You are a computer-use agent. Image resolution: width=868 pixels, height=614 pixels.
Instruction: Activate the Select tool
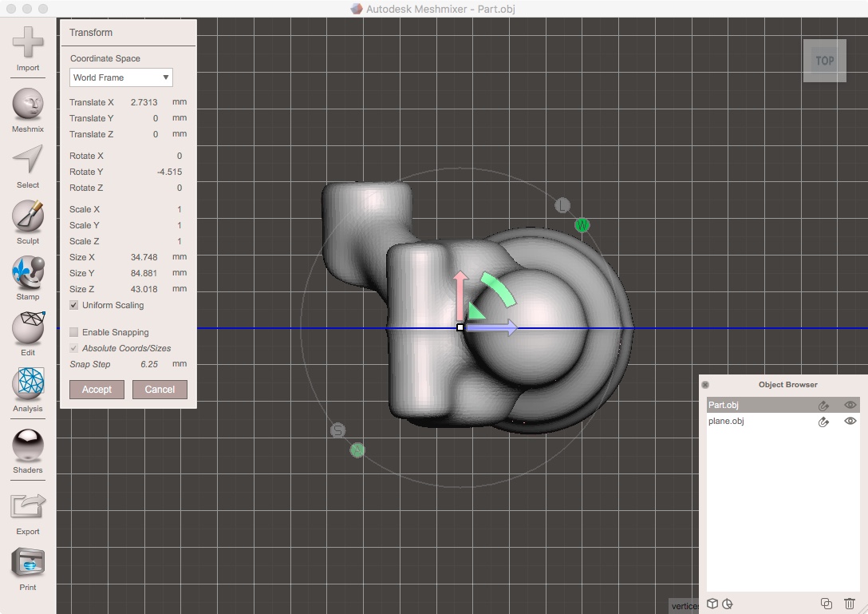[x=27, y=162]
